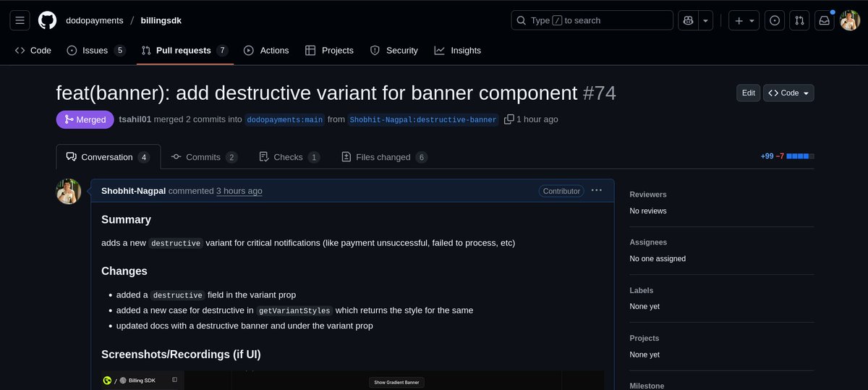Screen dimensions: 868x390
Task: Click the Screenshots/Recordings (if UI) heading
Action: pos(181,355)
